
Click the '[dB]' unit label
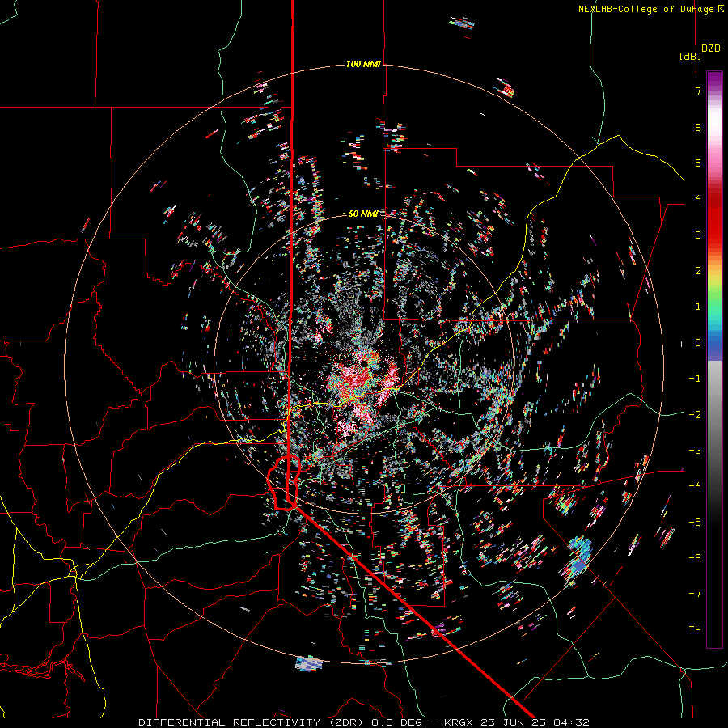tap(691, 56)
